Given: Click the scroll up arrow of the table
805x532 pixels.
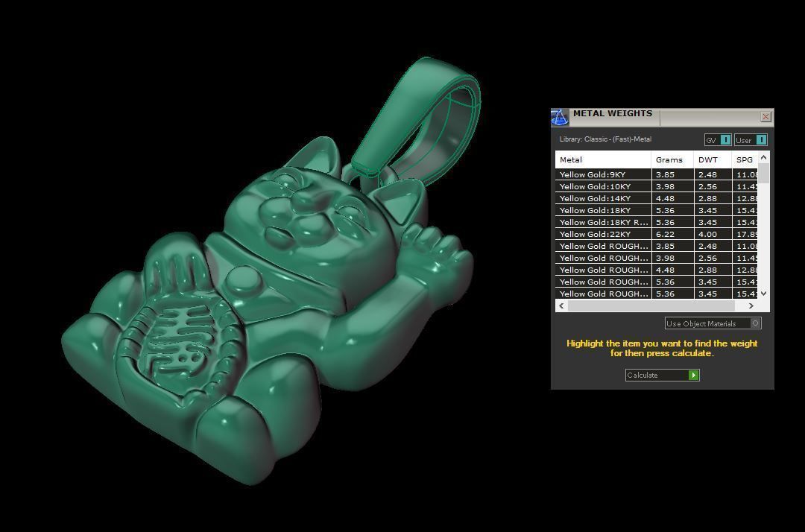Looking at the screenshot, I should (x=763, y=157).
